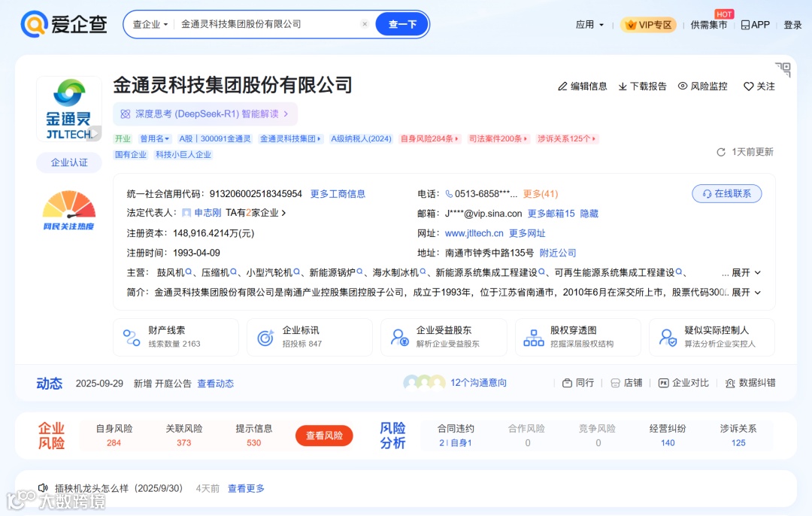This screenshot has height=516, width=812.
Task: Open 查看更多 beside 插秧机龙头怎么样
Action: pos(246,488)
